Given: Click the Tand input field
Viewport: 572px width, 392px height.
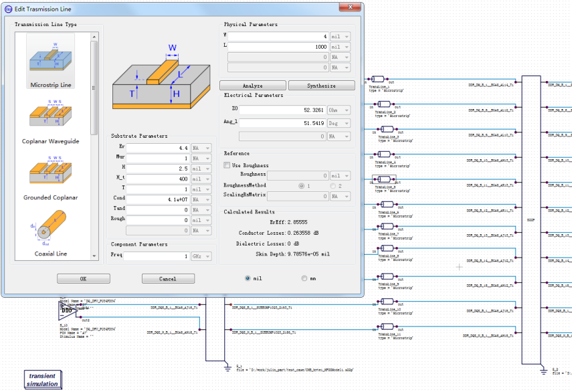Looking at the screenshot, I should coord(158,210).
